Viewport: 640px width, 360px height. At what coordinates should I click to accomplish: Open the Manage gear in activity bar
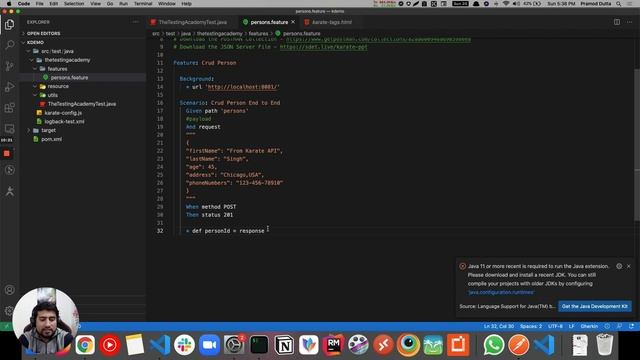(x=9, y=311)
